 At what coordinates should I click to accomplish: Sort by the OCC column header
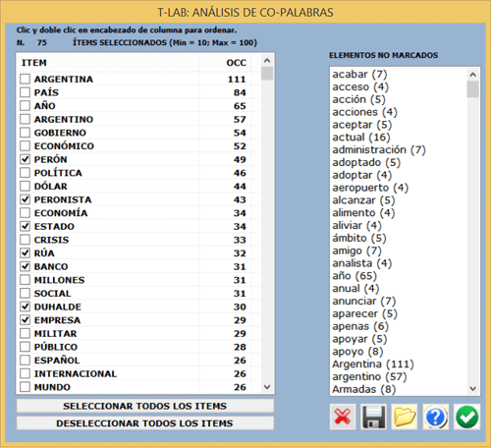[225, 63]
